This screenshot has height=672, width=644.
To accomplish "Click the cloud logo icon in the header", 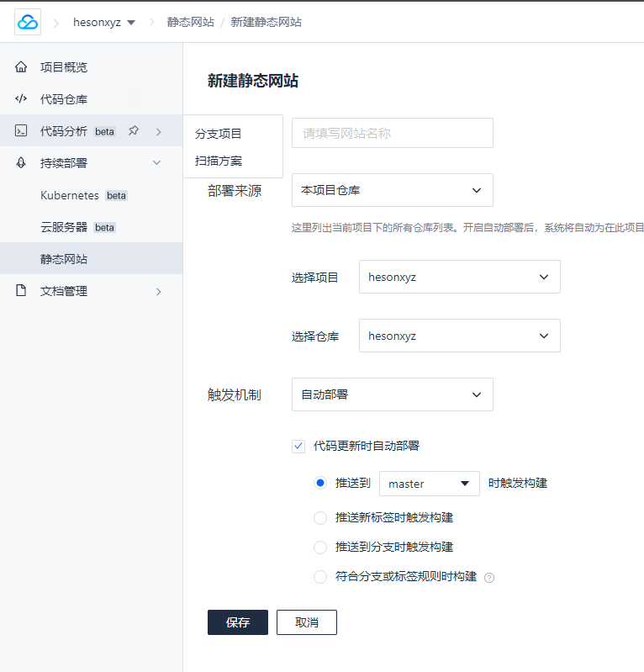I will point(28,22).
